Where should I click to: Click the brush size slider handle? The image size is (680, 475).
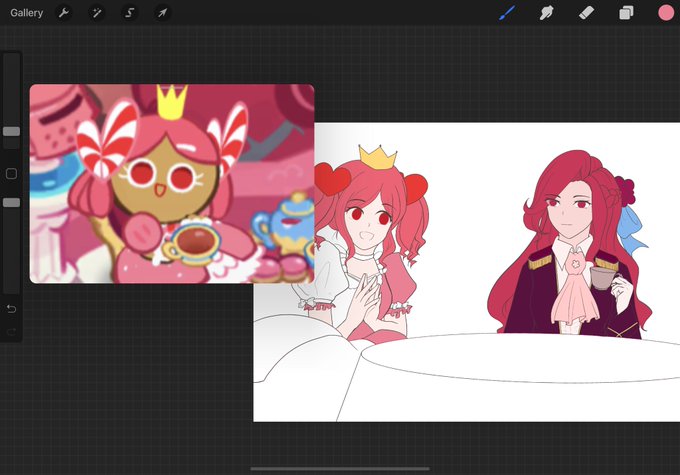click(11, 131)
